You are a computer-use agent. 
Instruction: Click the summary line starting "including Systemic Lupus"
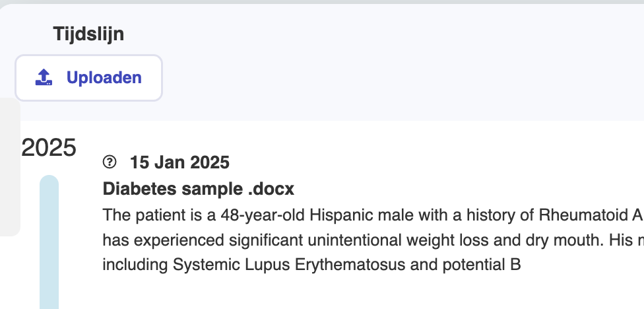click(x=311, y=265)
